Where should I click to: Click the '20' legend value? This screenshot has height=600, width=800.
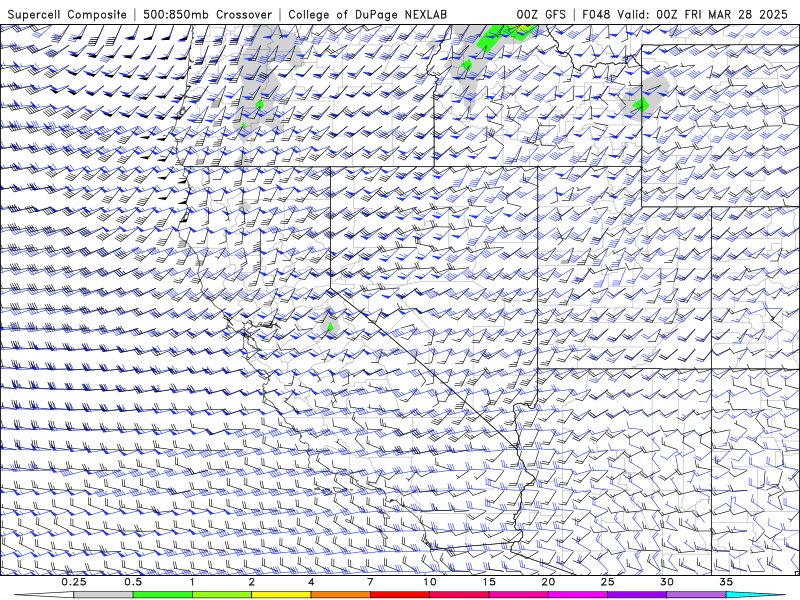pyautogui.click(x=548, y=582)
